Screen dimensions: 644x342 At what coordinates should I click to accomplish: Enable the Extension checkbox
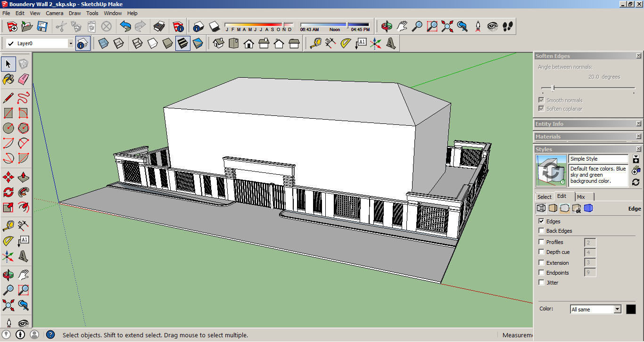[x=541, y=263]
